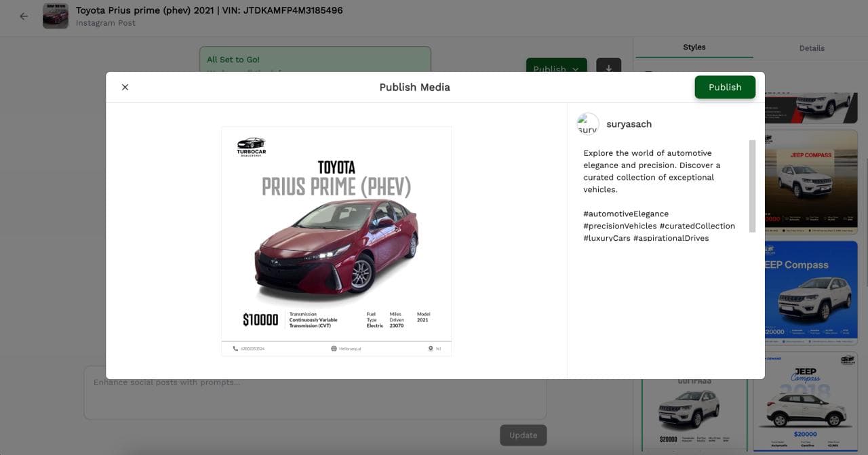Click the green Publish button in the dialog

tap(724, 87)
